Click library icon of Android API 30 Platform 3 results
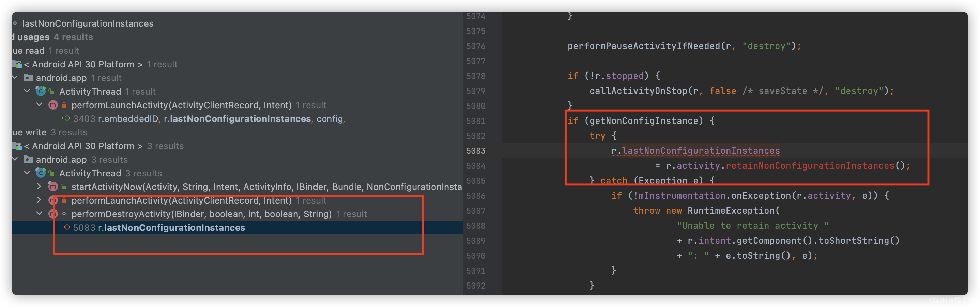The width and height of the screenshot is (980, 307). tap(17, 146)
